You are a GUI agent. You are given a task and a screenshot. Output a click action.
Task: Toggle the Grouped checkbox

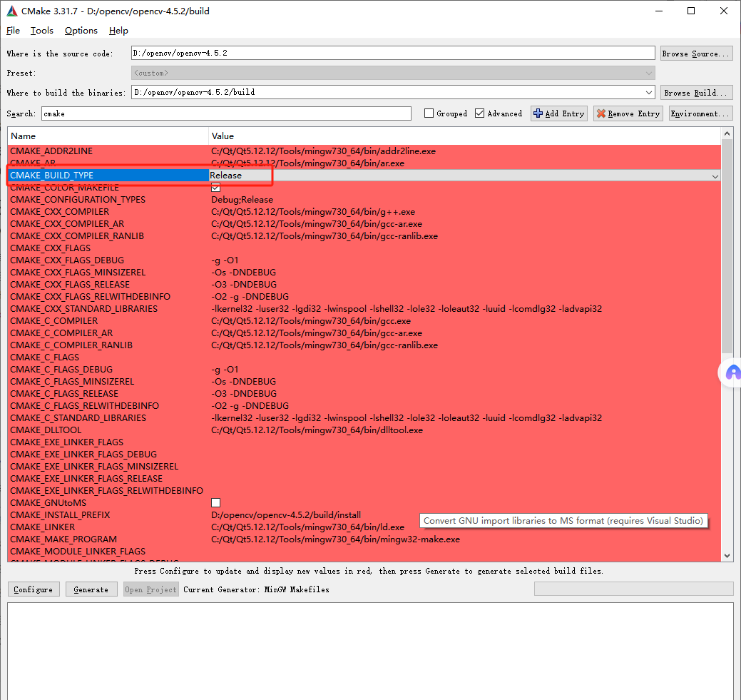point(429,113)
